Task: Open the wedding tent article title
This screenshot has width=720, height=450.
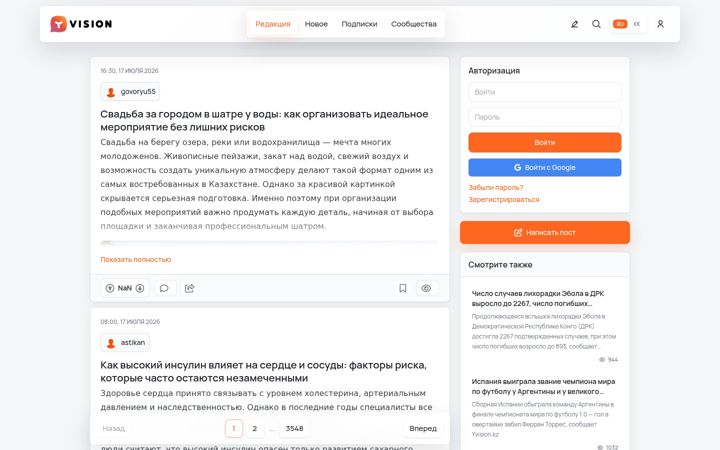Action: pyautogui.click(x=264, y=120)
